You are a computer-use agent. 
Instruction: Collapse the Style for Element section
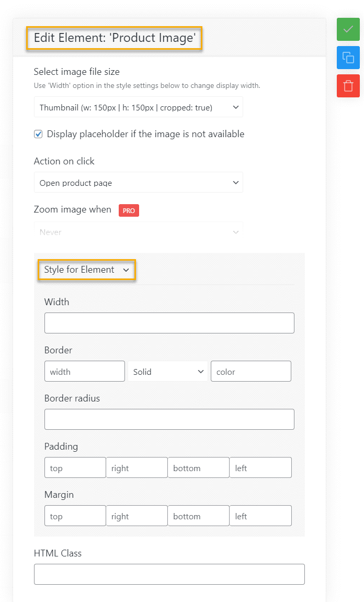coord(87,270)
